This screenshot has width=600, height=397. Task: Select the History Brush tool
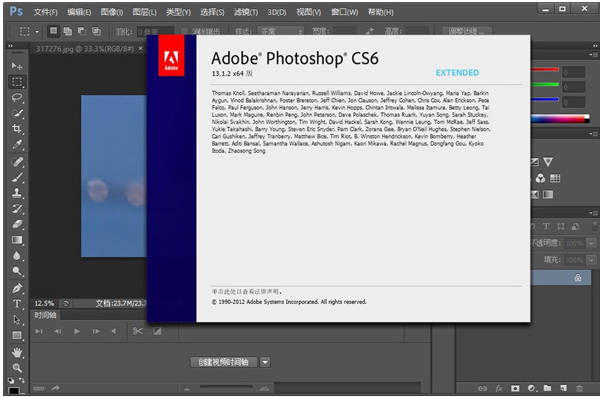click(17, 208)
